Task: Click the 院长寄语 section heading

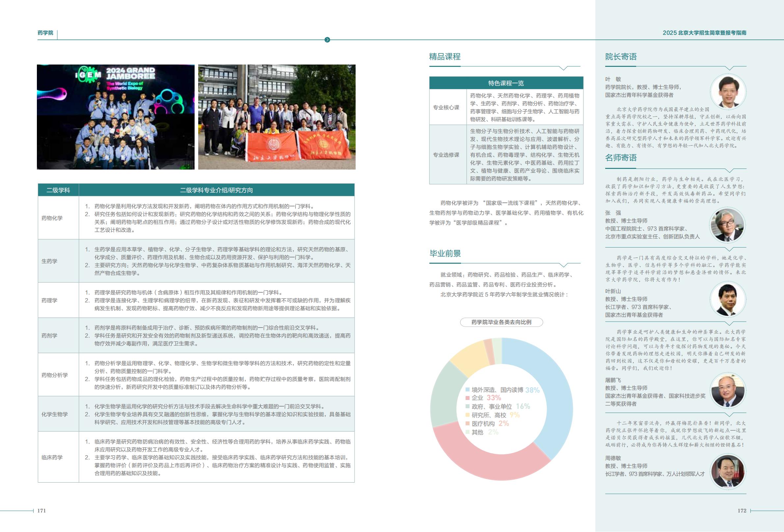Action: click(x=621, y=57)
